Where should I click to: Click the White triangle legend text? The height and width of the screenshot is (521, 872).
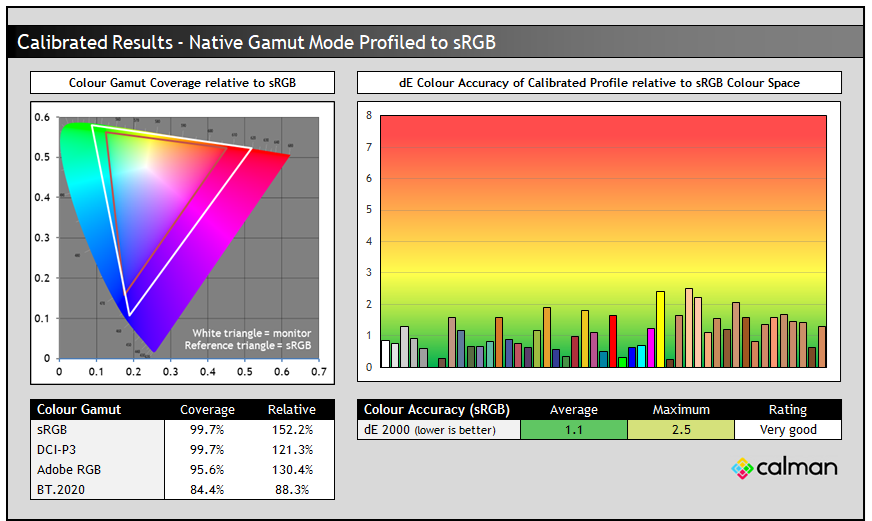coord(251,333)
